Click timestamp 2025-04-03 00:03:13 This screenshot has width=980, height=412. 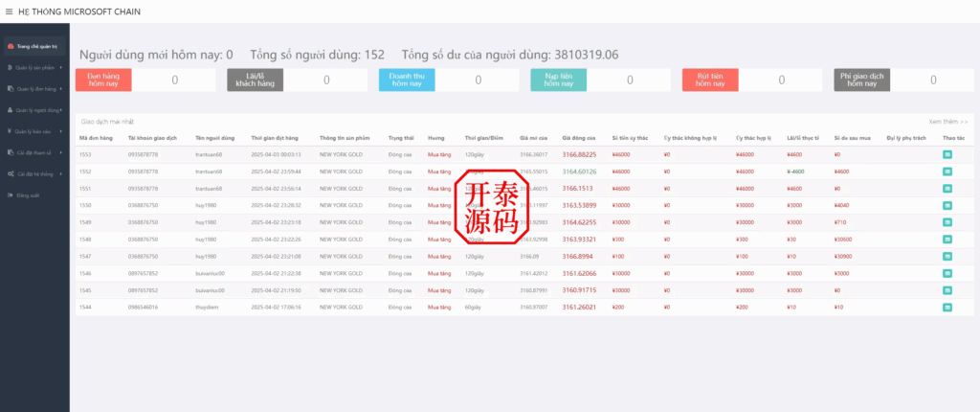coord(277,154)
